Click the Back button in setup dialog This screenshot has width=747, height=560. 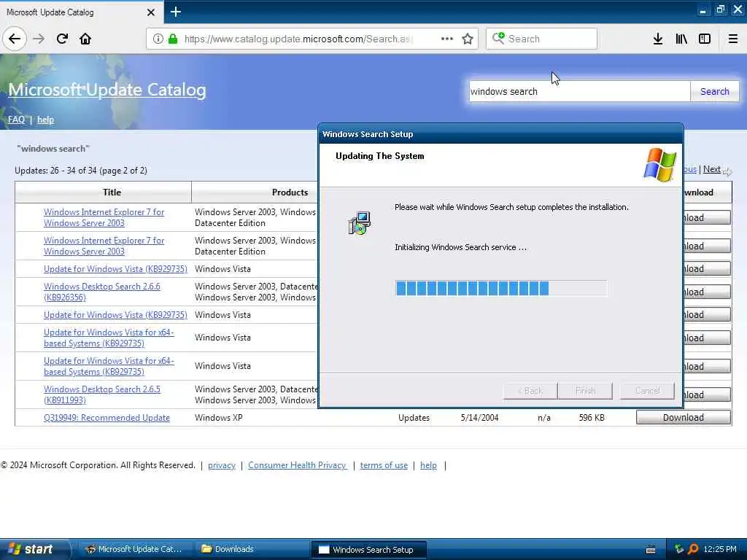coord(530,391)
